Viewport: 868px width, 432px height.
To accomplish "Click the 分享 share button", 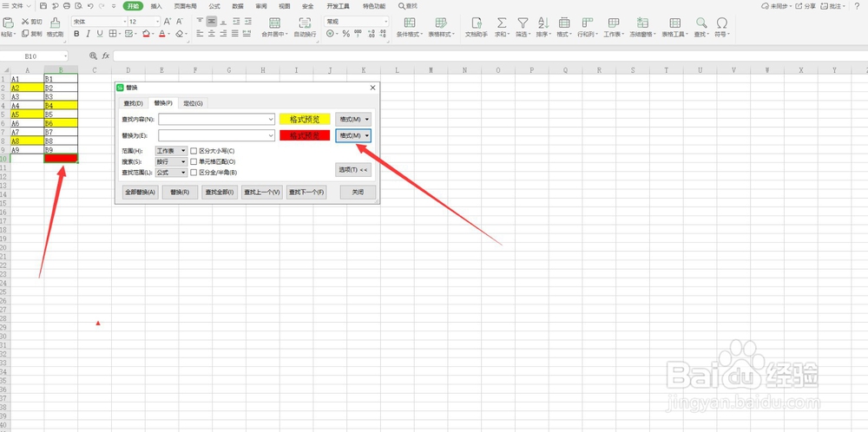I will point(806,6).
